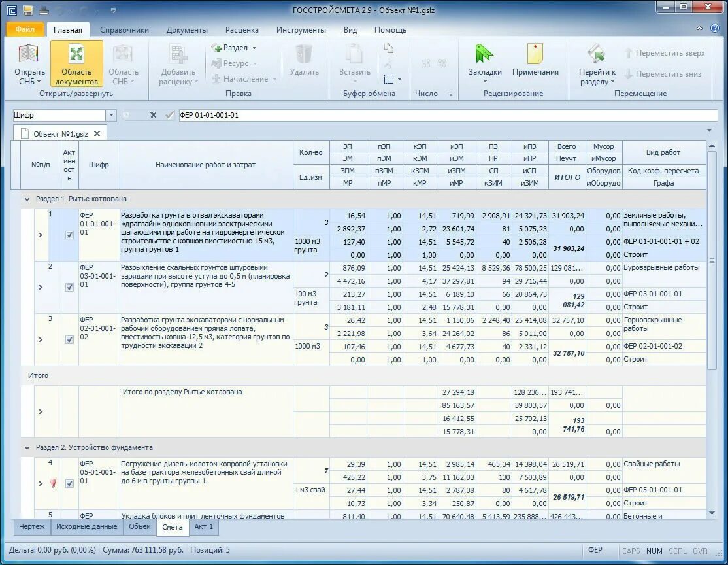Click the vertical scrollbar thumb

[712, 260]
